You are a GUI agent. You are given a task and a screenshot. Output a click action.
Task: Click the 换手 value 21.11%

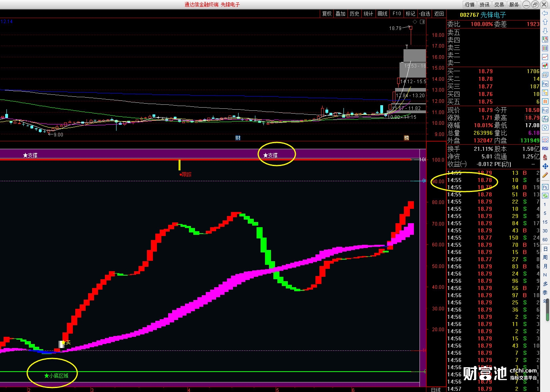point(483,149)
